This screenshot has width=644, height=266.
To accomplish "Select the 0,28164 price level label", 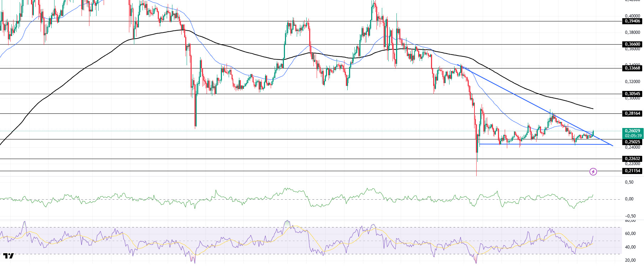I will tap(632, 113).
